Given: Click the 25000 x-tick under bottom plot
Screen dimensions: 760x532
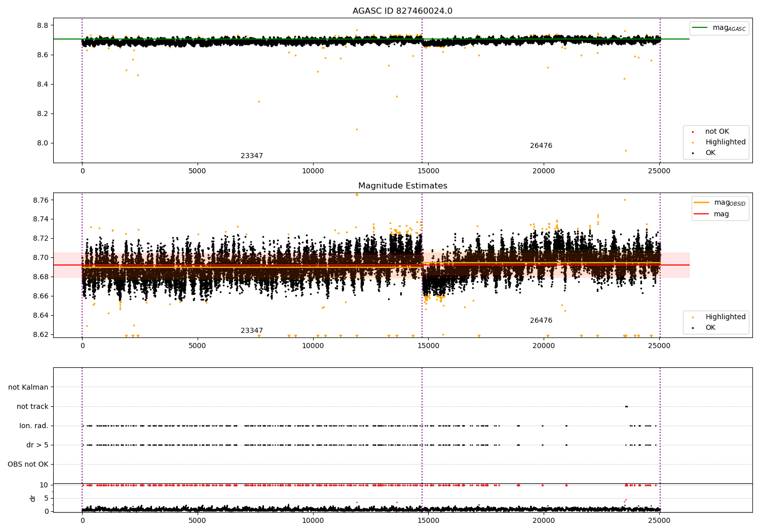Looking at the screenshot, I should pos(659,521).
